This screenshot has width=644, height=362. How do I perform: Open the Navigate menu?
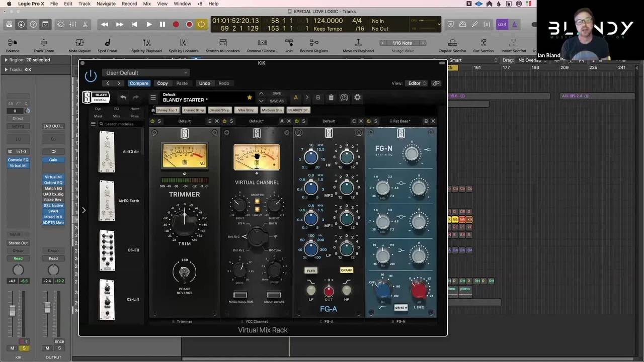(x=106, y=4)
